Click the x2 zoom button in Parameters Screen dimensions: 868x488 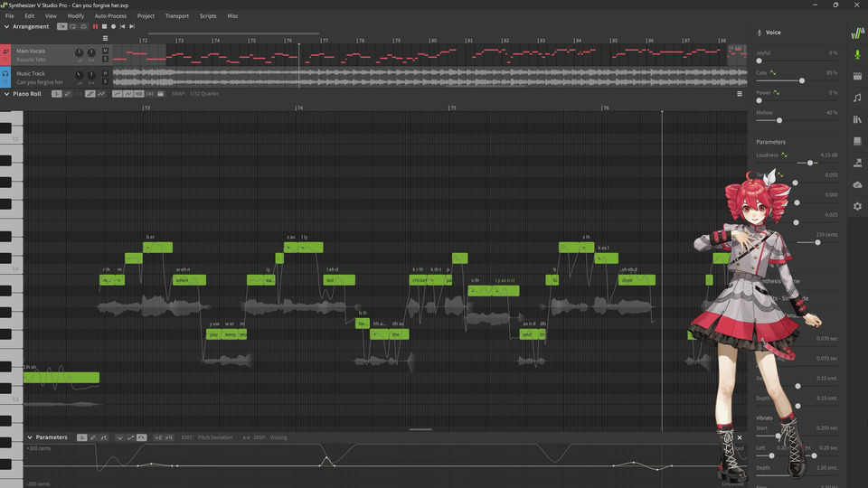(157, 437)
